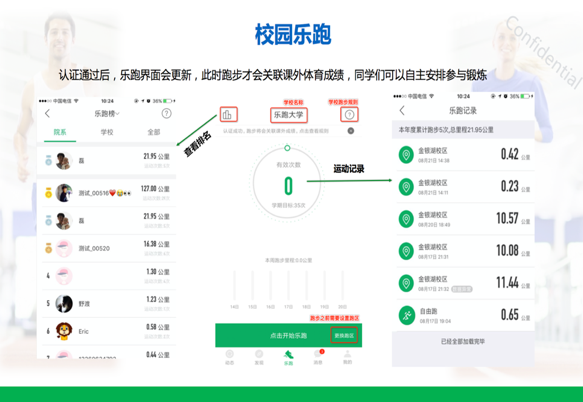This screenshot has height=402, width=583.
Task: Open the 乐跑大学 school name label
Action: tap(288, 115)
